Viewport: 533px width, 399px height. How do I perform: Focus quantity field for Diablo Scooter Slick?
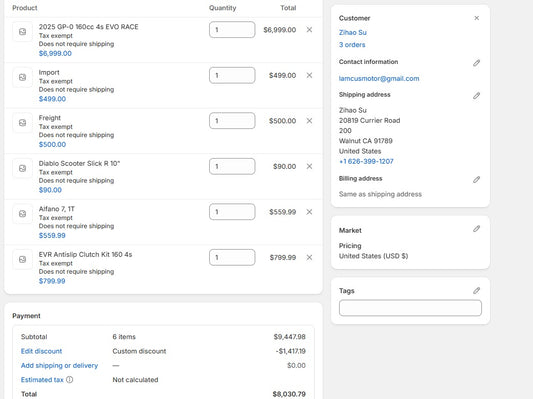point(232,167)
